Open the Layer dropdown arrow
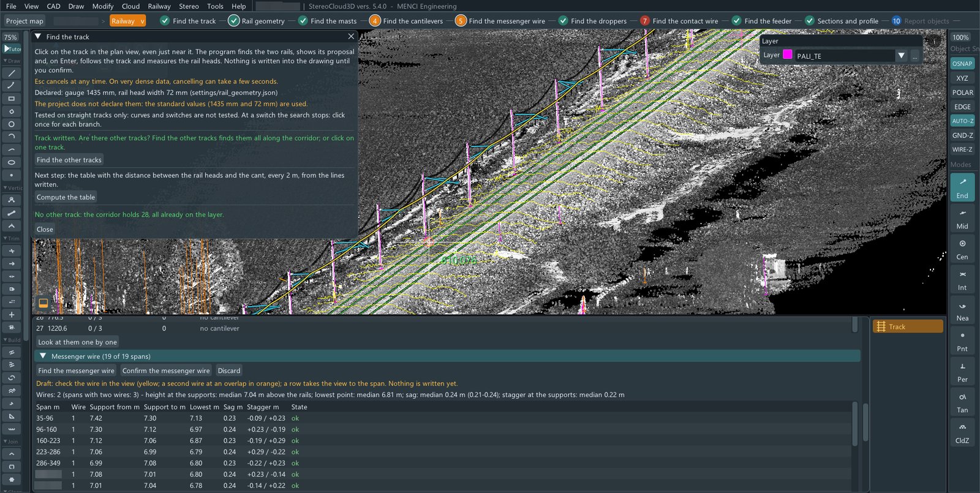 pos(901,56)
